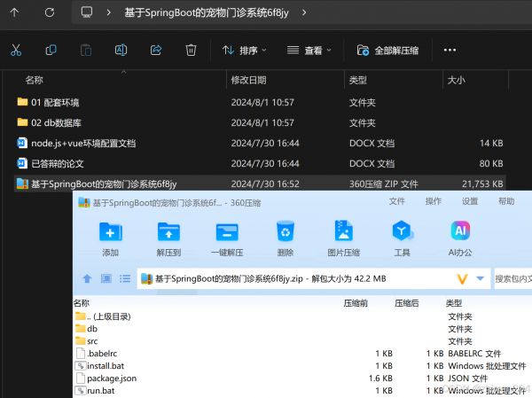
Task: Go up one level with blue arrow in 360压缩
Action: point(87,279)
